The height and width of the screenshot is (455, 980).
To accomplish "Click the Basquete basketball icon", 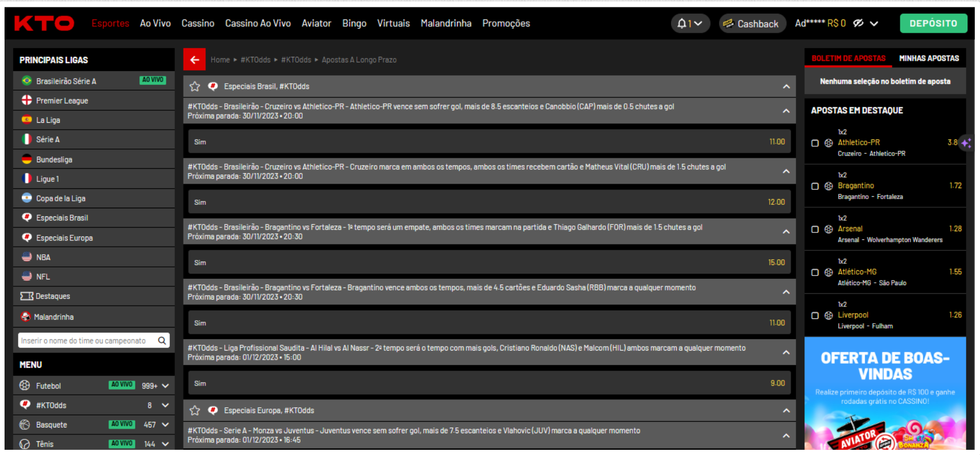I will tap(25, 425).
